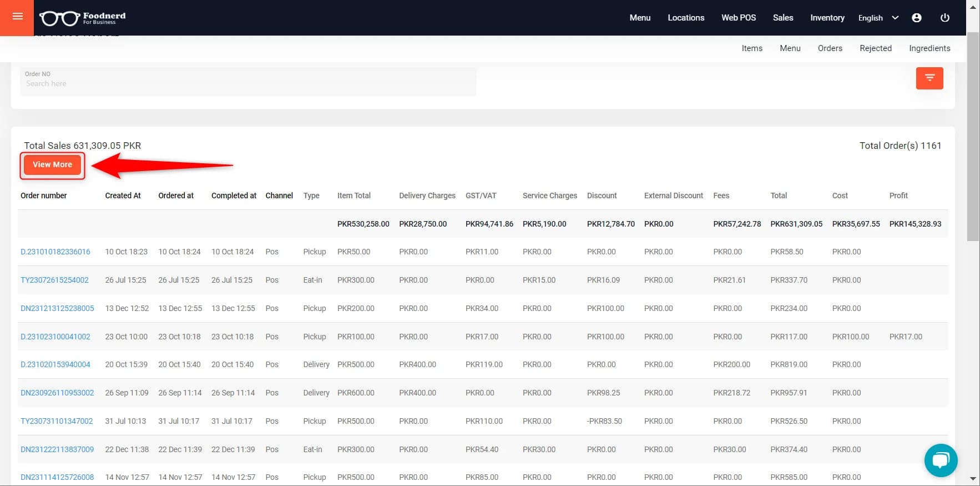Click the Total Order(s) 1161 text

(900, 146)
